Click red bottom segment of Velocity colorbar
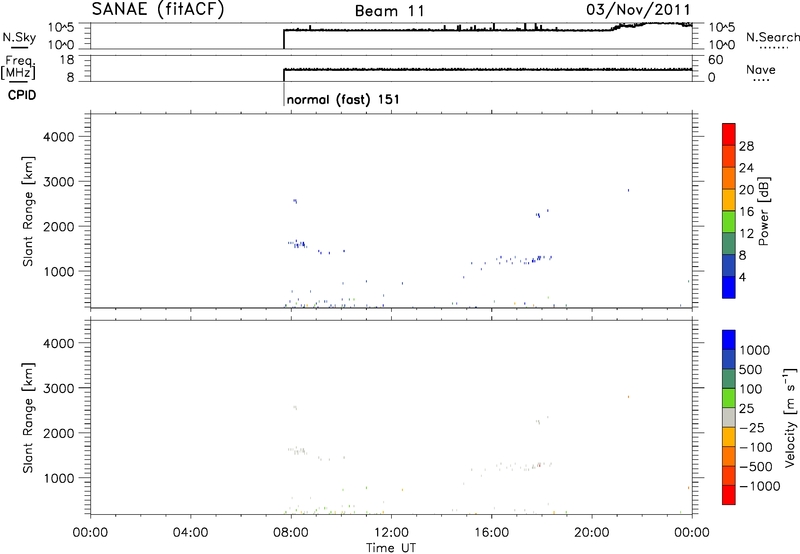Image resolution: width=800 pixels, height=554 pixels. coord(729,495)
